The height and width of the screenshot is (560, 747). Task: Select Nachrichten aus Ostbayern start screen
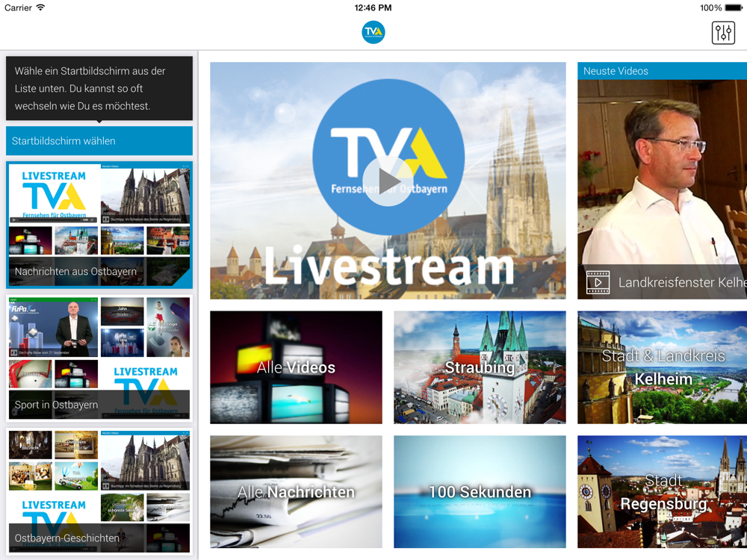[99, 225]
